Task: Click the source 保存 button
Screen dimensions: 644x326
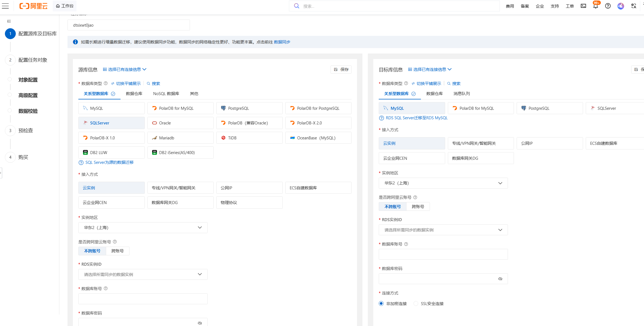Action: click(341, 70)
